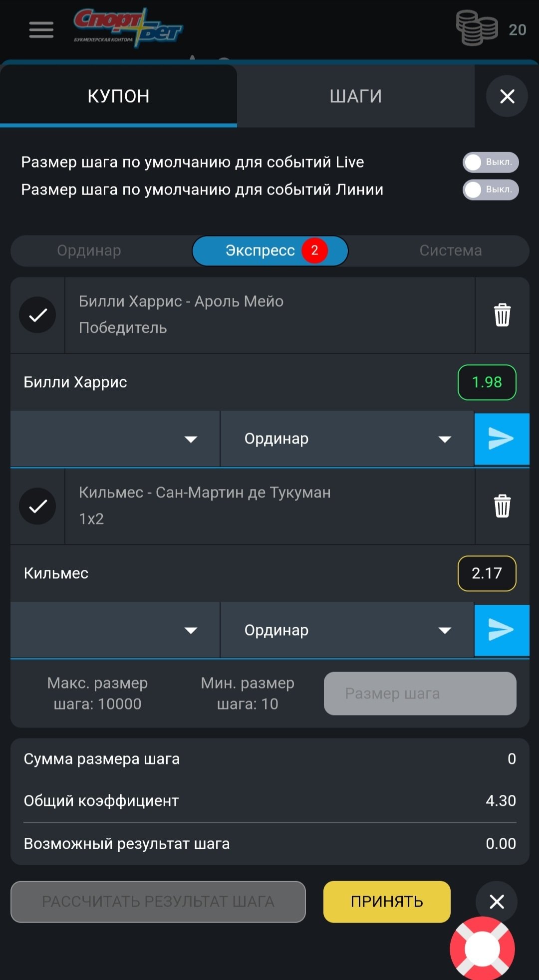Image resolution: width=539 pixels, height=980 pixels.
Task: Remove the Кильмес bet using trash icon
Action: coord(502,506)
